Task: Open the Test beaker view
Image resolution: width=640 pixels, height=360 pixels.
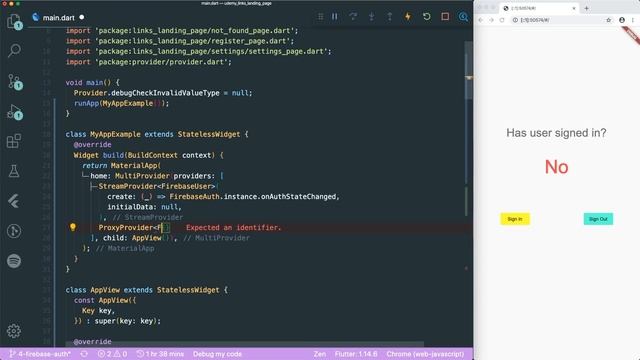Action: 14,171
